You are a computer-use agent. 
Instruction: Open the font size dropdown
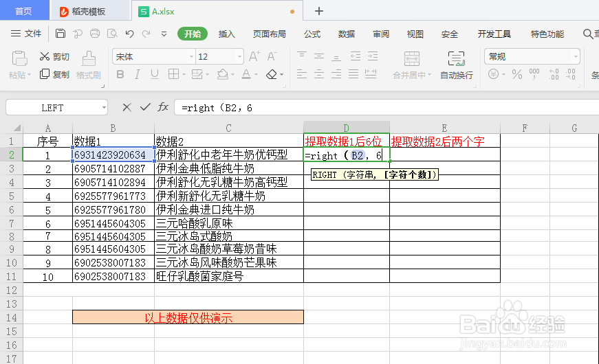(239, 57)
